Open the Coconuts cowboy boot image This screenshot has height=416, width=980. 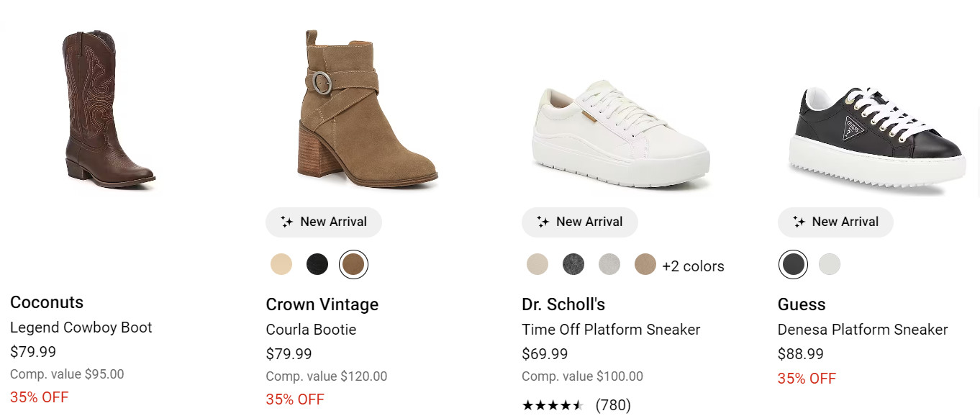108,109
